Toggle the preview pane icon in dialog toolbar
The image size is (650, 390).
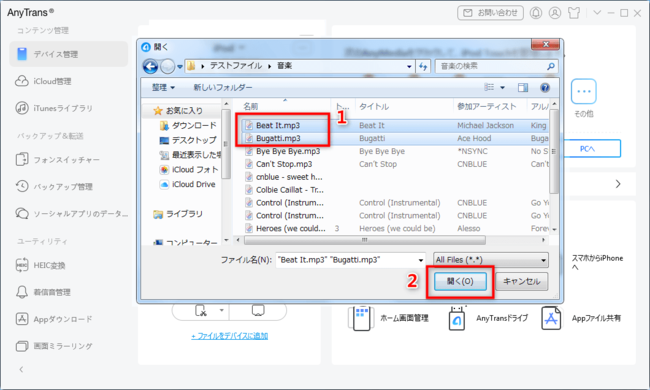point(523,87)
